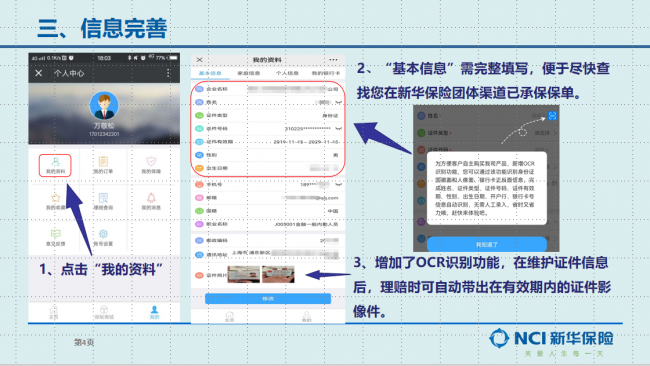Close the 个人中心 page with X
Image resolution: width=650 pixels, height=366 pixels.
39,73
